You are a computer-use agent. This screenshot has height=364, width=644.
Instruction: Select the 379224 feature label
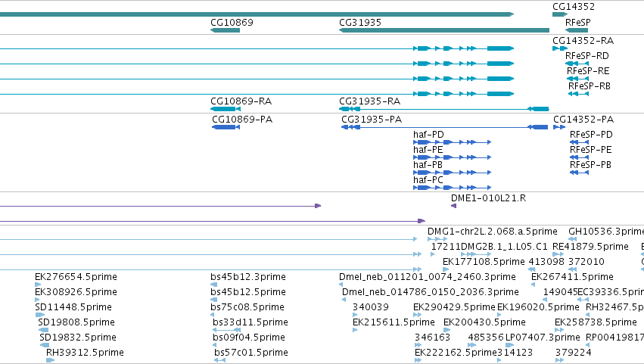[574, 353]
